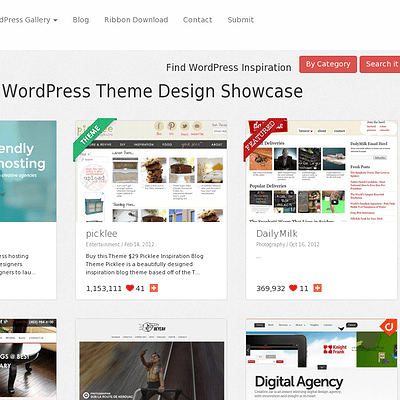400x400 pixels.
Task: Click picklee view count 1,153,111
Action: pyautogui.click(x=104, y=288)
